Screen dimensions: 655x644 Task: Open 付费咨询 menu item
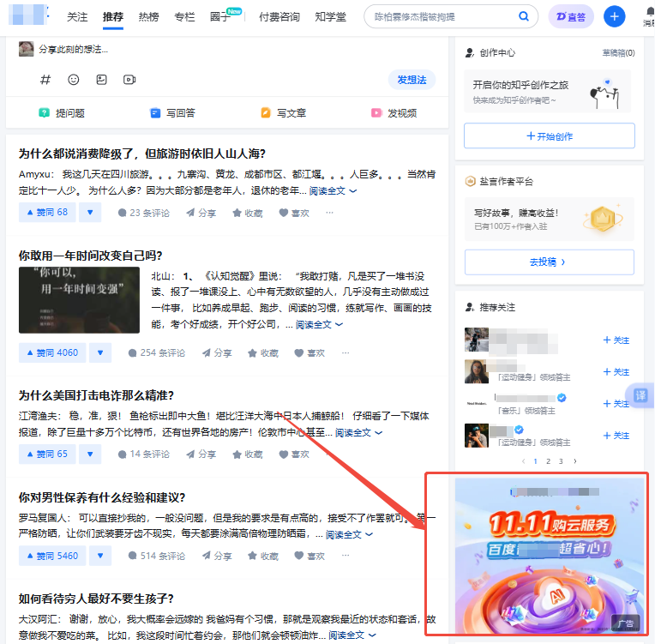279,16
